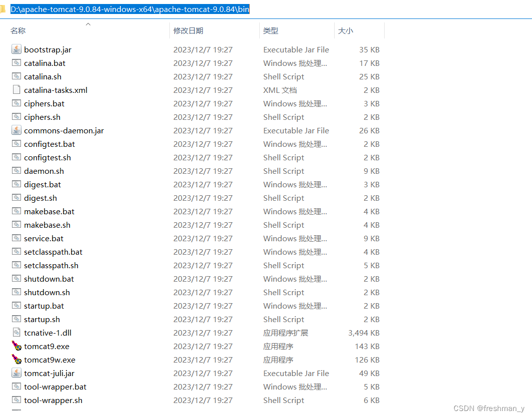Click the shutdown.sh file icon
This screenshot has height=417, width=532.
pyautogui.click(x=16, y=292)
